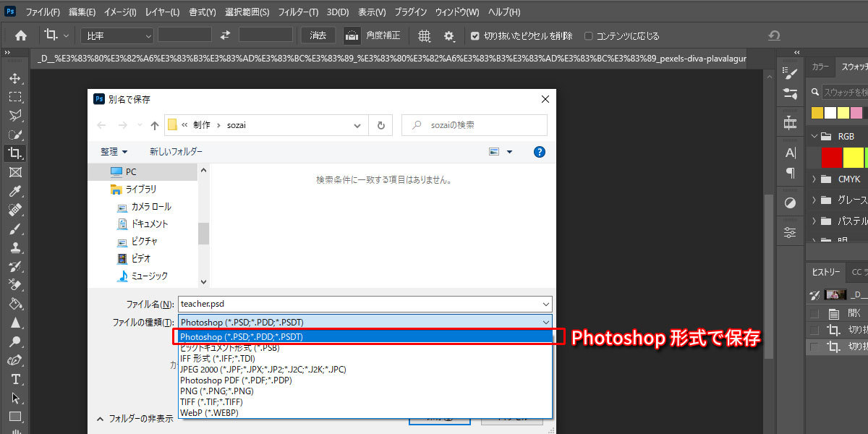Choose WebP (*.WEBP) format option

(x=365, y=412)
